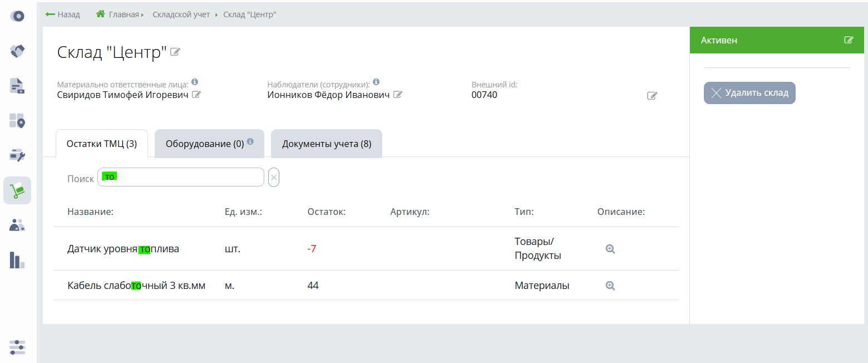The height and width of the screenshot is (363, 868).
Task: Edit responsible person Свиридов Тимофей Игоревич
Action: (196, 95)
